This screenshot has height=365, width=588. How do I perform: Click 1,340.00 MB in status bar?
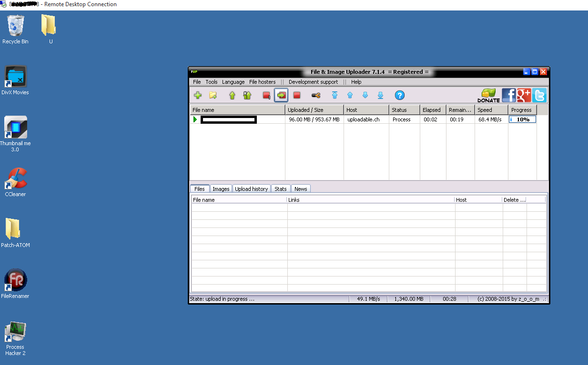(409, 299)
